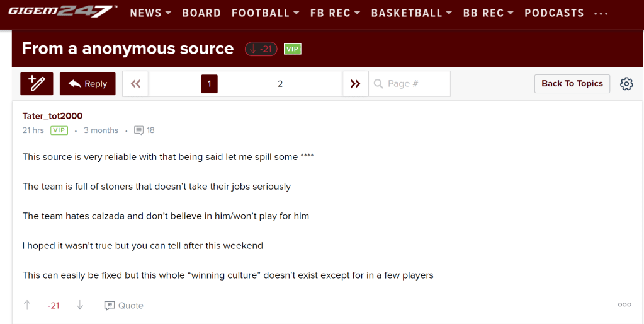Viewport: 644px width, 324px height.
Task: Upvote the post by Tater_tot2000
Action: point(27,305)
